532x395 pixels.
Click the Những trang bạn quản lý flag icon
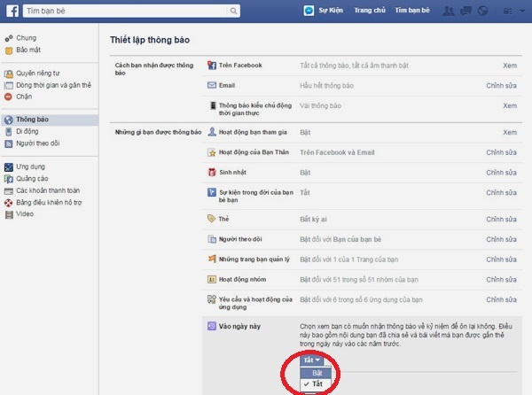coord(212,259)
